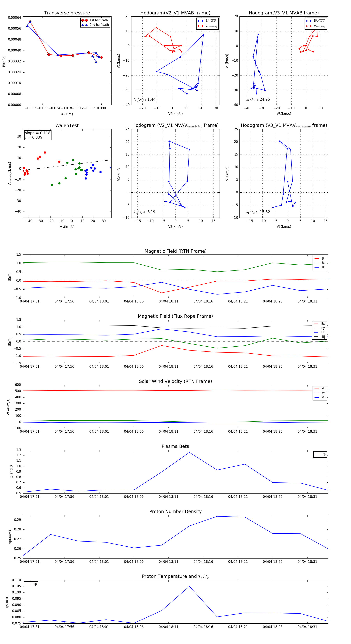The height and width of the screenshot is (644, 351).
Task: Click the 'WalenTest' plot title
Action: coord(67,125)
